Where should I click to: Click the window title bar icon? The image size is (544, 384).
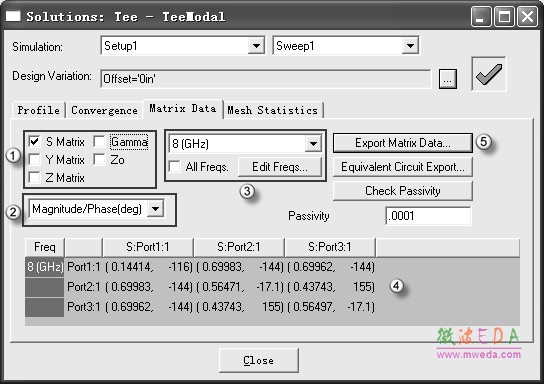[13, 16]
